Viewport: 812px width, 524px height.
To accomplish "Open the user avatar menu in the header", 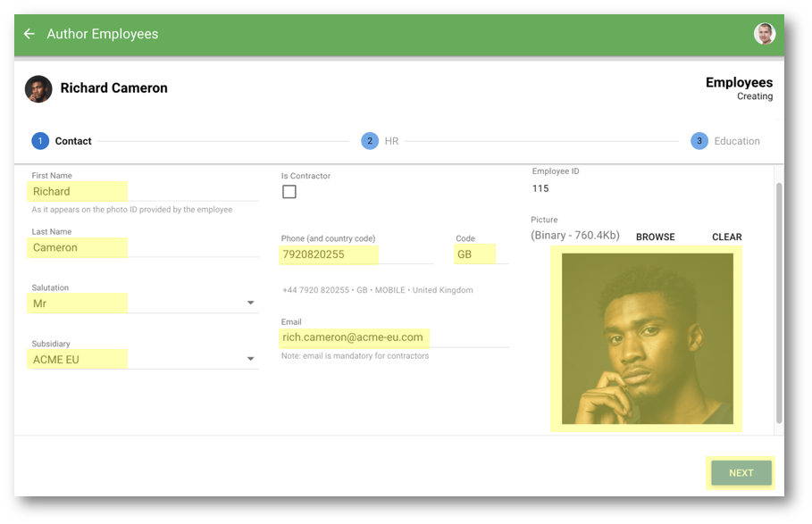I will coord(765,34).
